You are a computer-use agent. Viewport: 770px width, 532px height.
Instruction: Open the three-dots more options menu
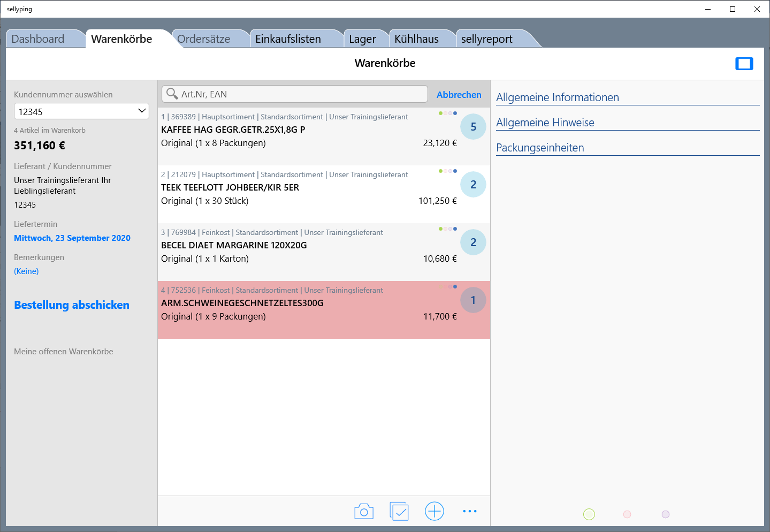(x=469, y=512)
